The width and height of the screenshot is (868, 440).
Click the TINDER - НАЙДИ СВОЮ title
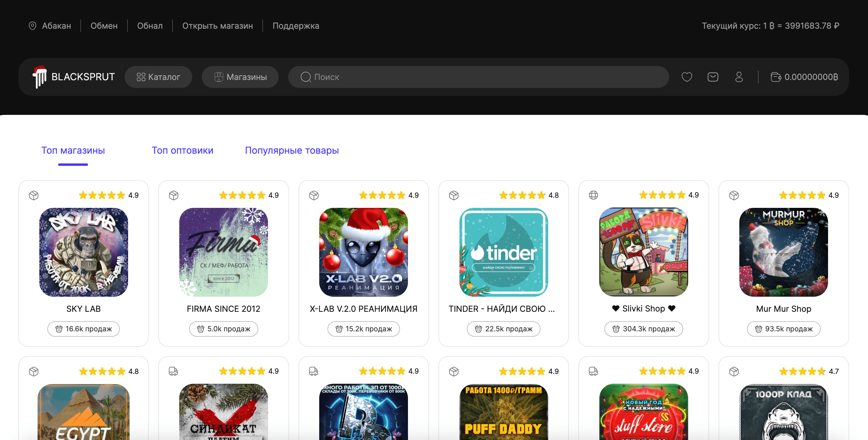(502, 309)
